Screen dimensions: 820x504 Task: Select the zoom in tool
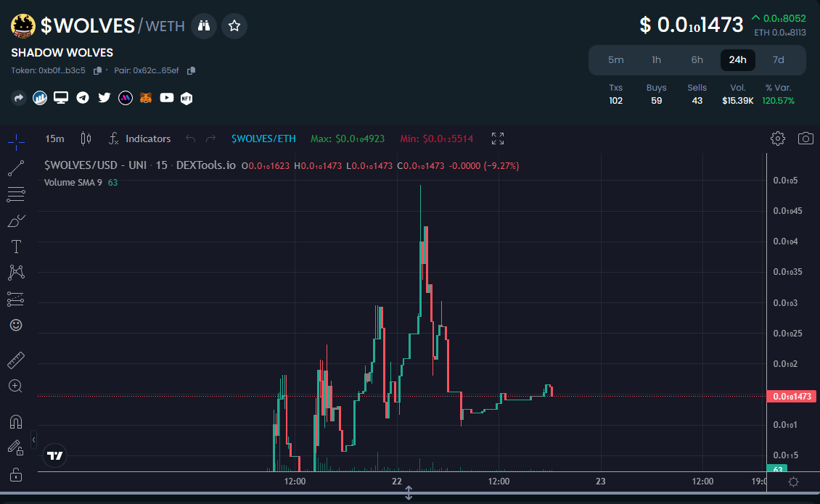[x=16, y=387]
